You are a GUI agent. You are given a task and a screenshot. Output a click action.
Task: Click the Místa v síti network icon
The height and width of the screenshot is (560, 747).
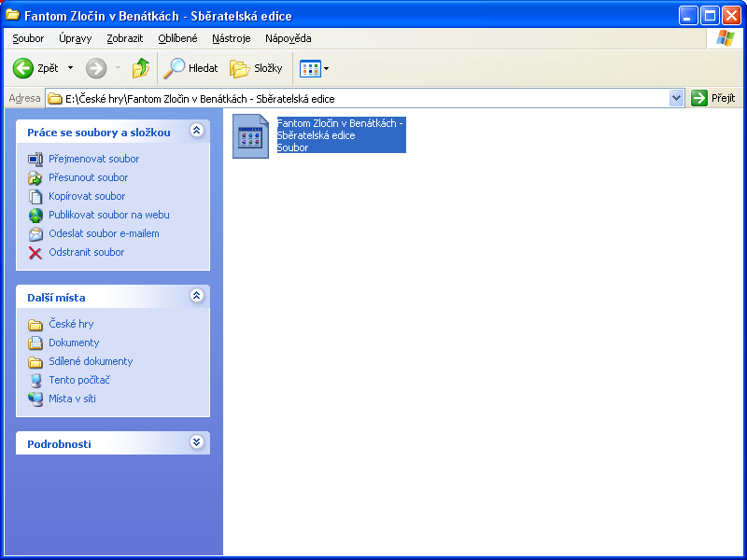pyautogui.click(x=35, y=399)
